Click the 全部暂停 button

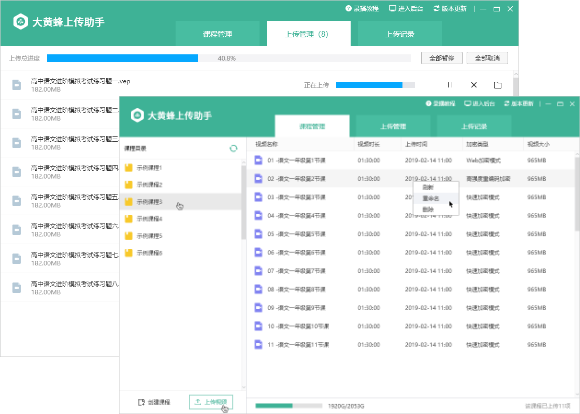[442, 58]
